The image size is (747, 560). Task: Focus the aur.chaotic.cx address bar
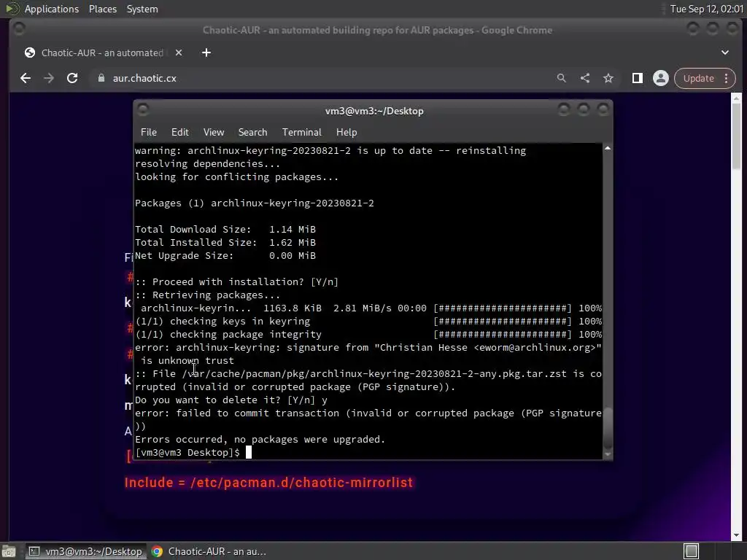324,78
